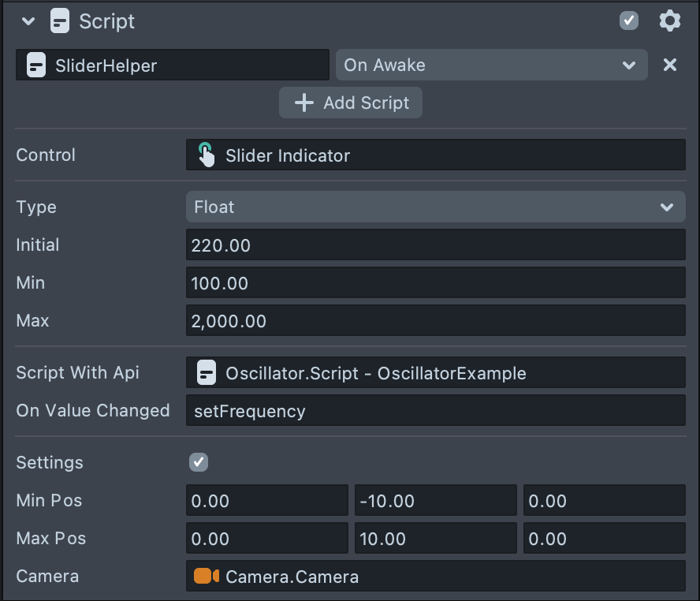
Task: Disable the Script component checkbox
Action: (629, 21)
